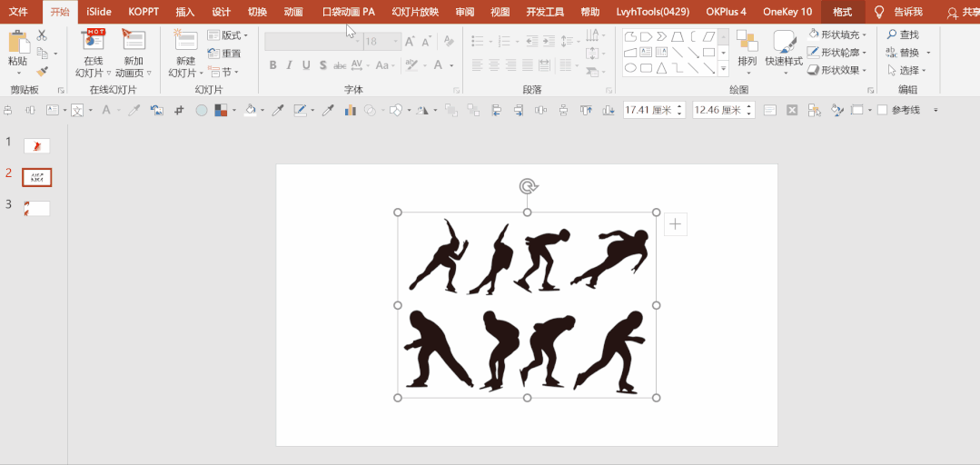Select slide 3 thumbnail

pos(37,209)
